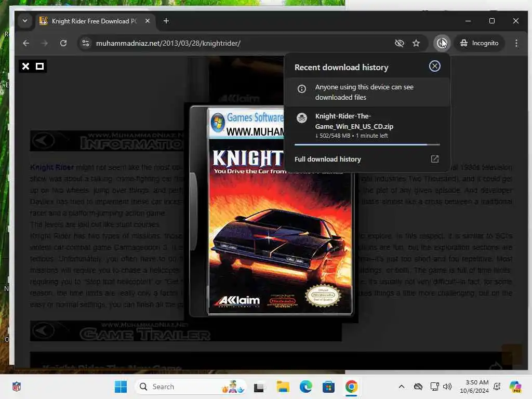Viewport: 532px width, 399px height.
Task: Show hidden system tray icons
Action: pos(402,387)
